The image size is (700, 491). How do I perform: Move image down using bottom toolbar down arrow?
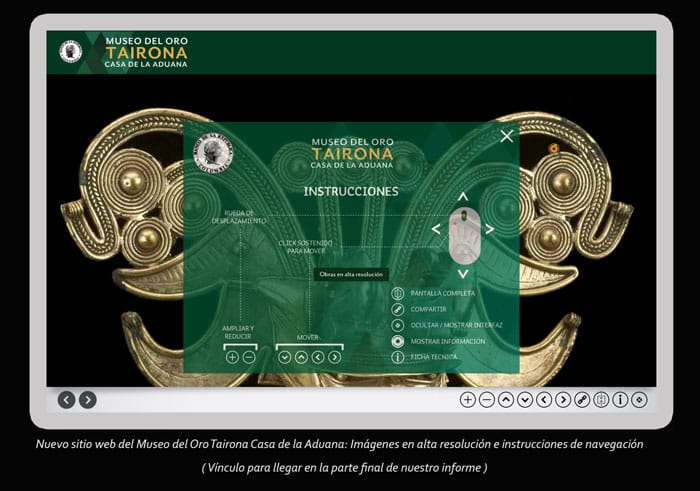(525, 399)
